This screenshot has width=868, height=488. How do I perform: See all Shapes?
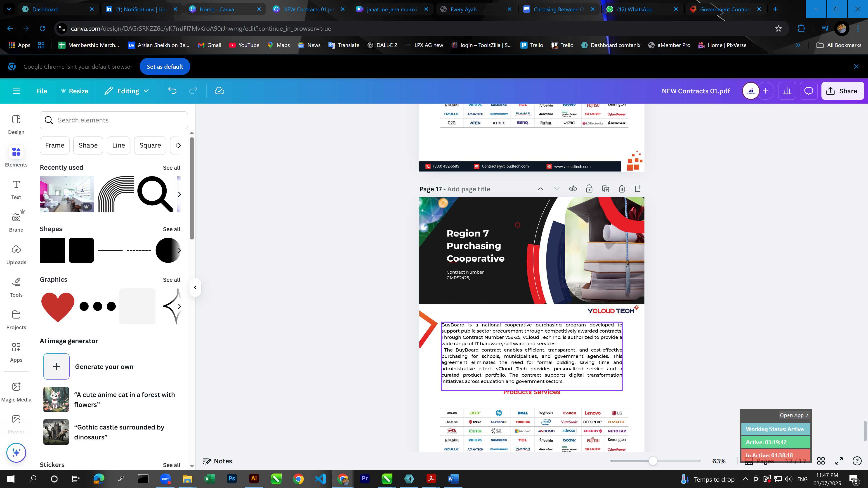coord(172,229)
